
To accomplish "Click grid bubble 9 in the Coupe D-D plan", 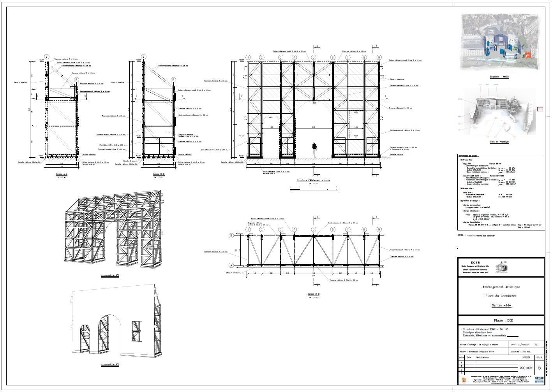I will click(379, 230).
